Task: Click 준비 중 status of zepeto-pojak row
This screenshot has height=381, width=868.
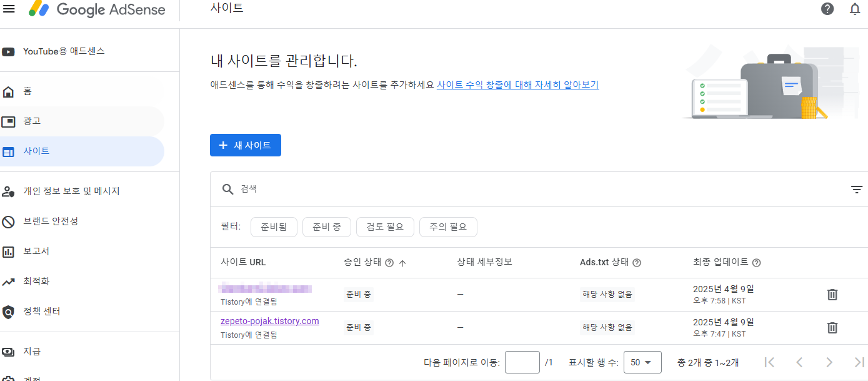Action: (x=359, y=327)
